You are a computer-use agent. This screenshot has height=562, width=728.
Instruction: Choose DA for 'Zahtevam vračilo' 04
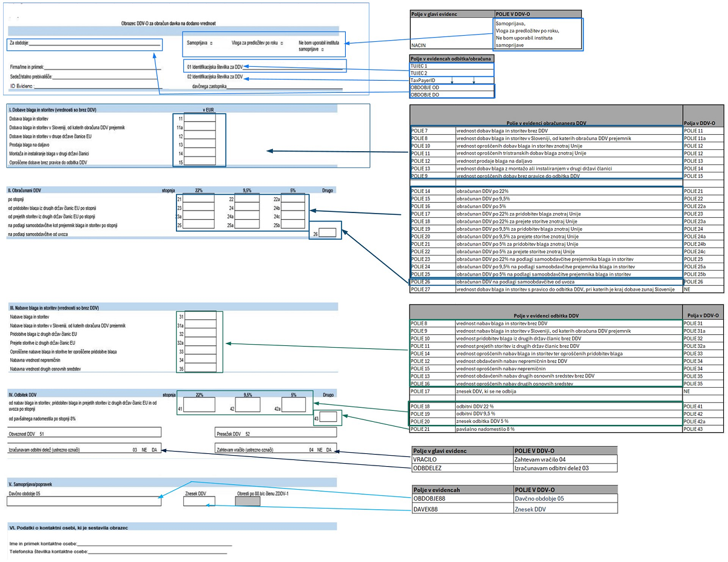tap(329, 450)
